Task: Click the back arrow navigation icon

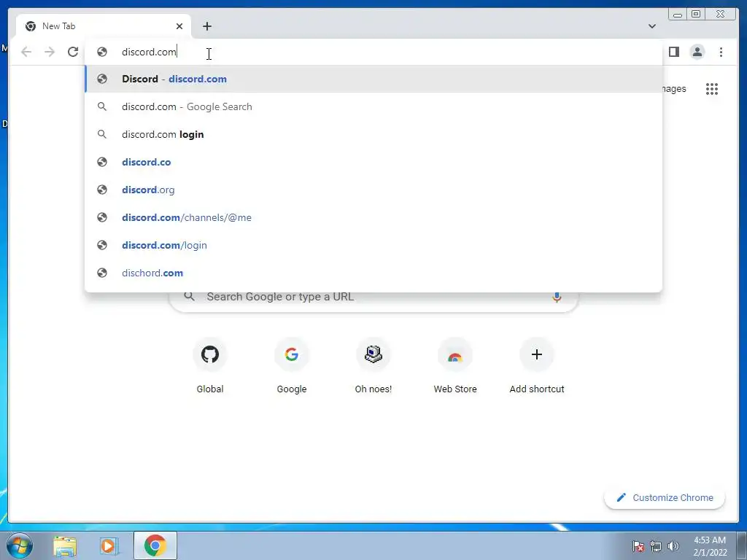Action: click(26, 52)
